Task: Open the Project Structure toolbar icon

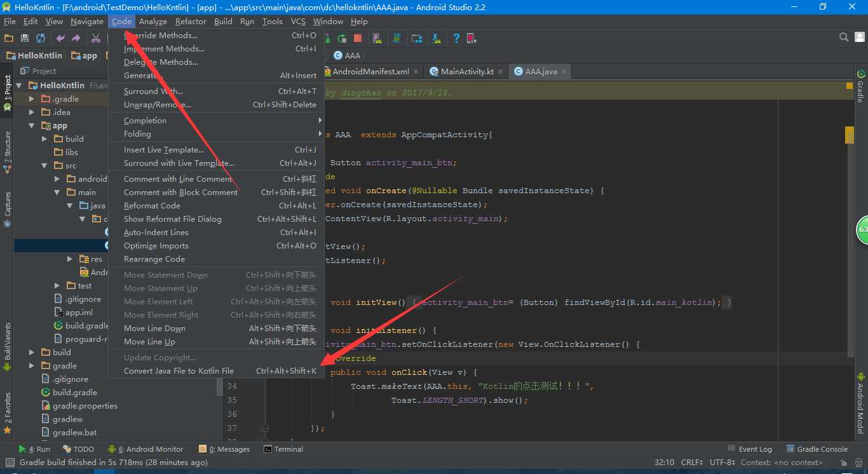Action: coord(417,38)
